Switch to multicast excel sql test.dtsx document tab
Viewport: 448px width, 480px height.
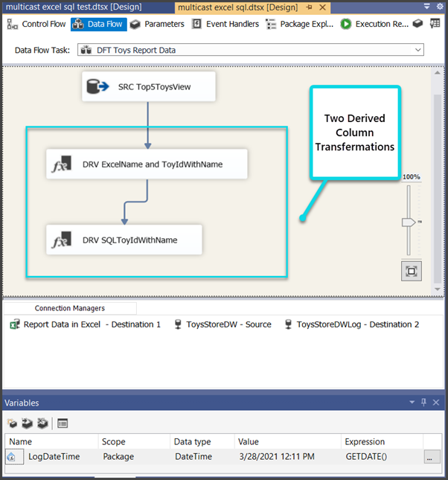point(74,7)
